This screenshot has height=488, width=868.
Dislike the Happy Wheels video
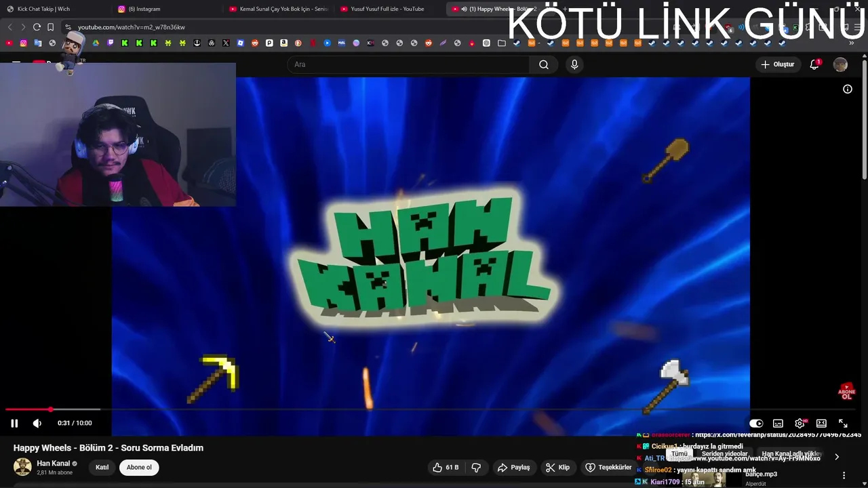pos(476,467)
